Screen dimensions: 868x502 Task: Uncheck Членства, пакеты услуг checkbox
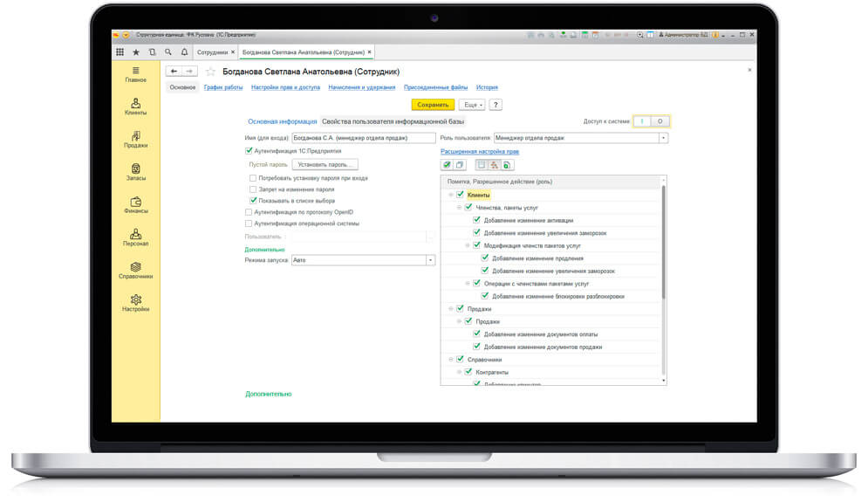click(468, 207)
